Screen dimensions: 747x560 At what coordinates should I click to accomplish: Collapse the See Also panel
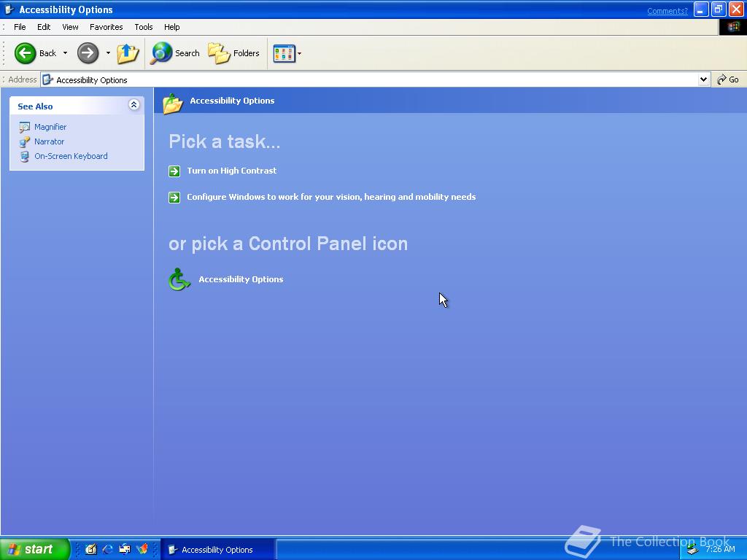point(134,105)
